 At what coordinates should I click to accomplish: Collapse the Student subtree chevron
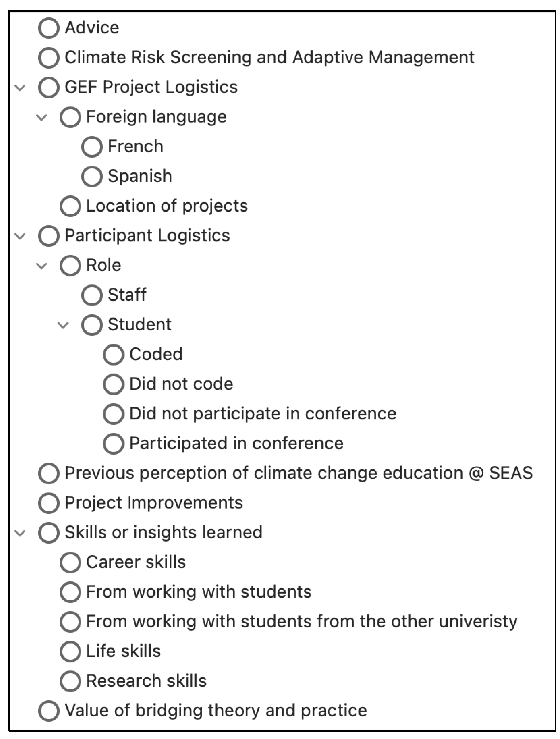click(x=63, y=325)
